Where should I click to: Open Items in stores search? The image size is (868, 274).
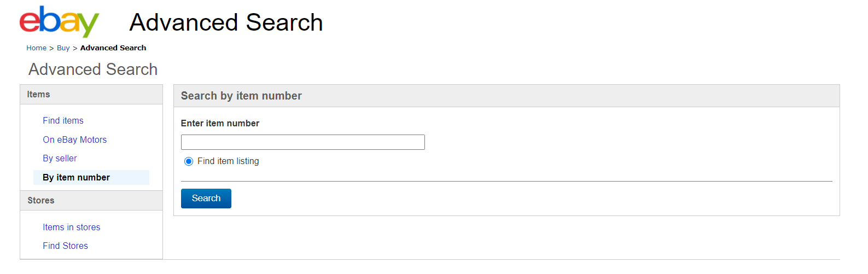pos(72,228)
